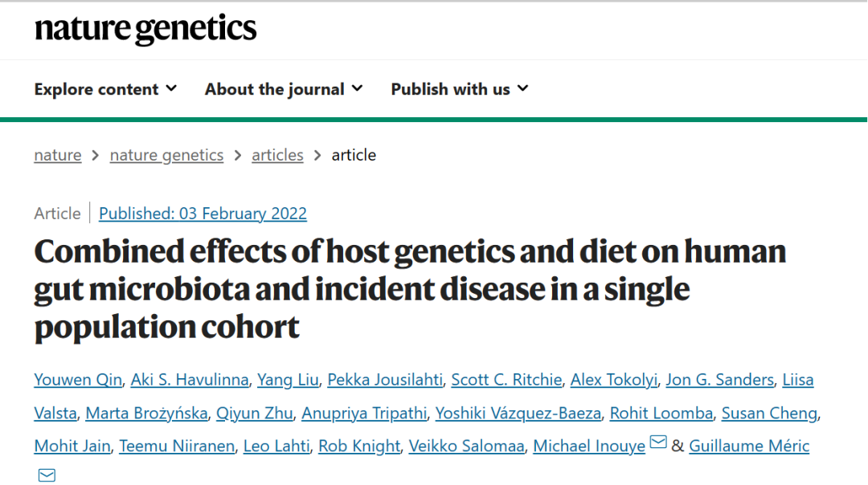This screenshot has height=485, width=868.
Task: Click the nature genetics logo
Action: [x=145, y=30]
